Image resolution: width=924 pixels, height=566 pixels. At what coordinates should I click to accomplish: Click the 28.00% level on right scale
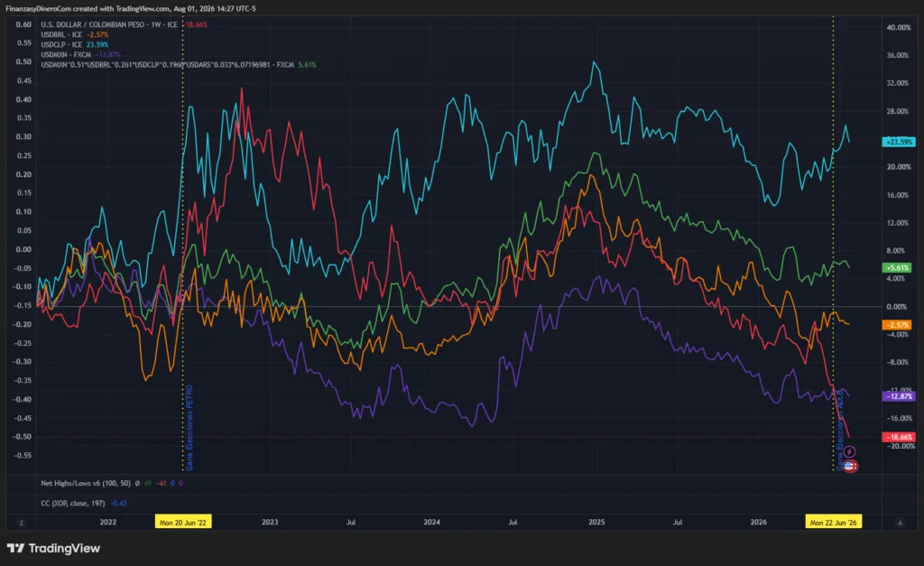[898, 111]
